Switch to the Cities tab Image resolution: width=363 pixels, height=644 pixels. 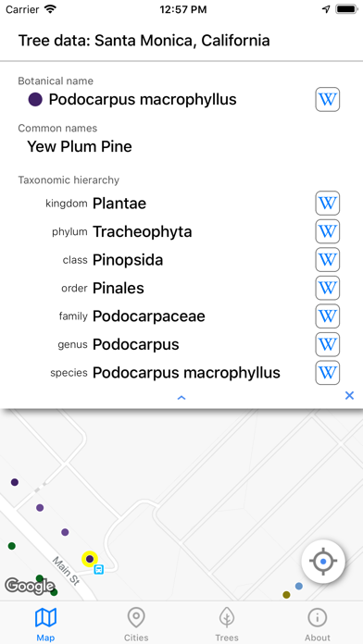pyautogui.click(x=136, y=625)
